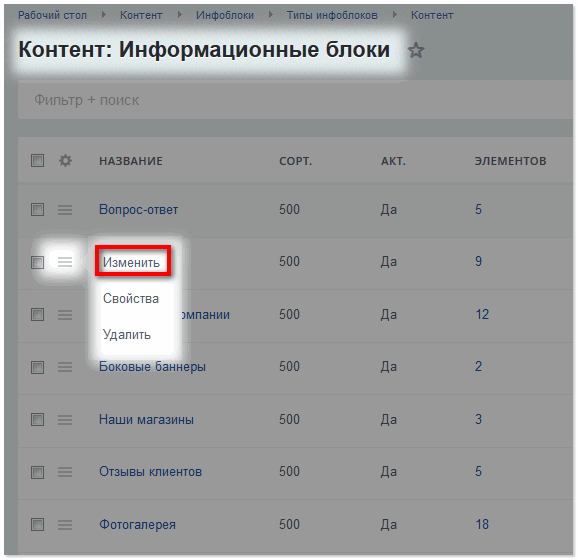578x560 pixels.
Task: Open row actions menu for компании row
Action: pos(65,314)
